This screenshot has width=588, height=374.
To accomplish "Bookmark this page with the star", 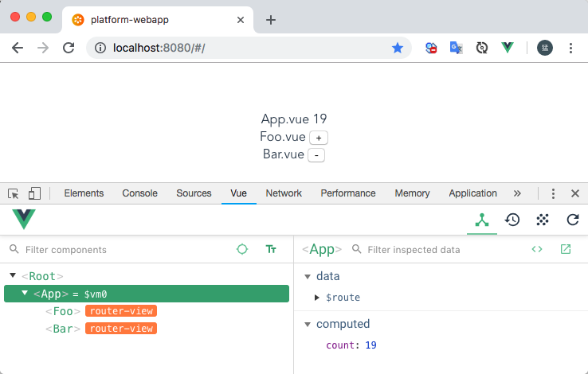I will (398, 48).
